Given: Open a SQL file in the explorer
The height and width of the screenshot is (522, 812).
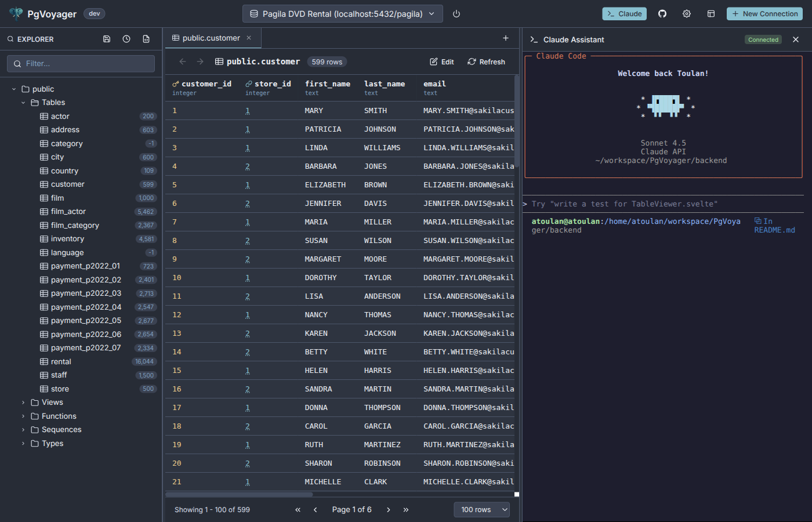Looking at the screenshot, I should click(x=146, y=38).
